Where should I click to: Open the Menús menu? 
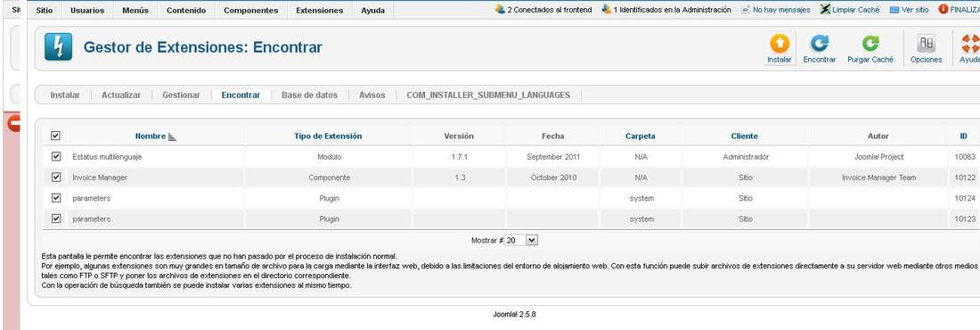[x=135, y=11]
